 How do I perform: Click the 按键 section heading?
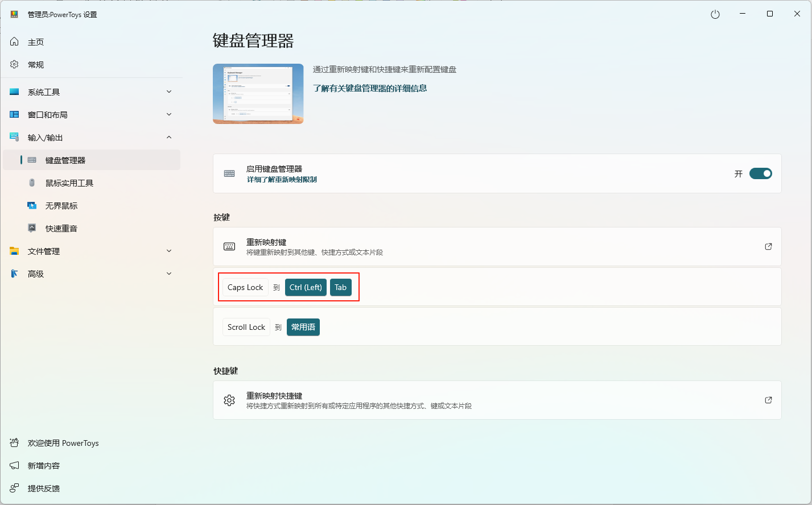tap(222, 217)
